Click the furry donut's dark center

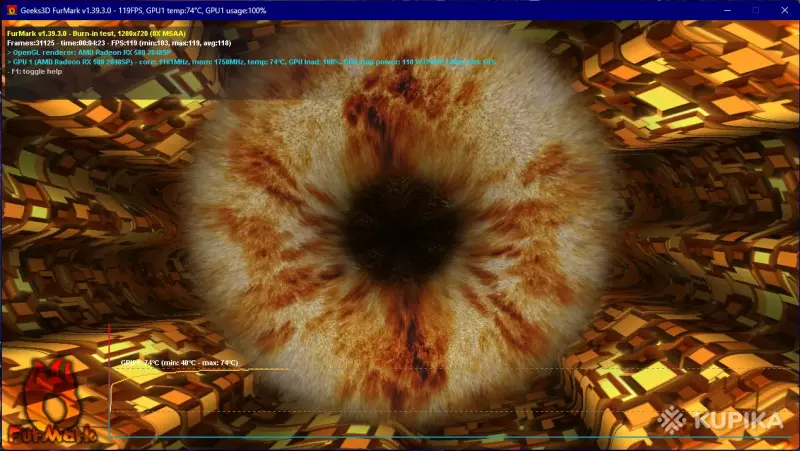coord(402,230)
